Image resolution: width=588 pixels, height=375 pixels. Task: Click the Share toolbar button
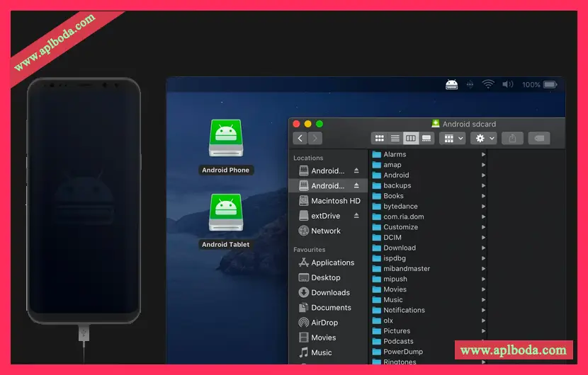[512, 138]
